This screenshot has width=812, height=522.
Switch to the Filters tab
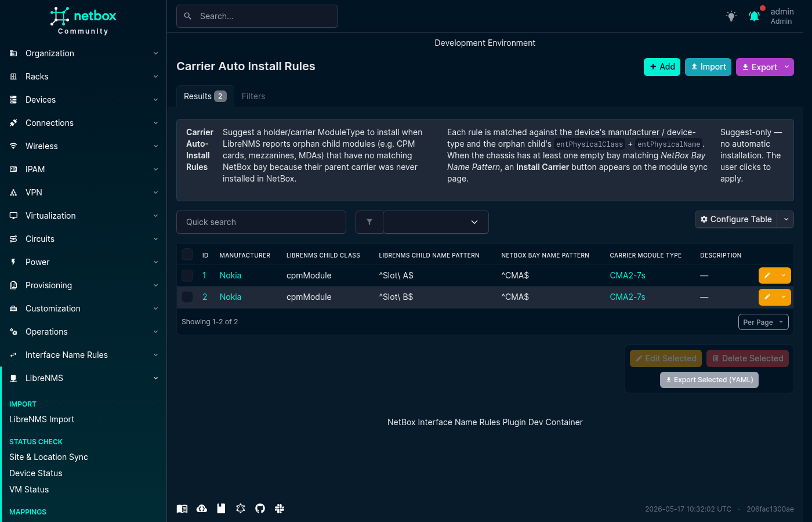(253, 96)
